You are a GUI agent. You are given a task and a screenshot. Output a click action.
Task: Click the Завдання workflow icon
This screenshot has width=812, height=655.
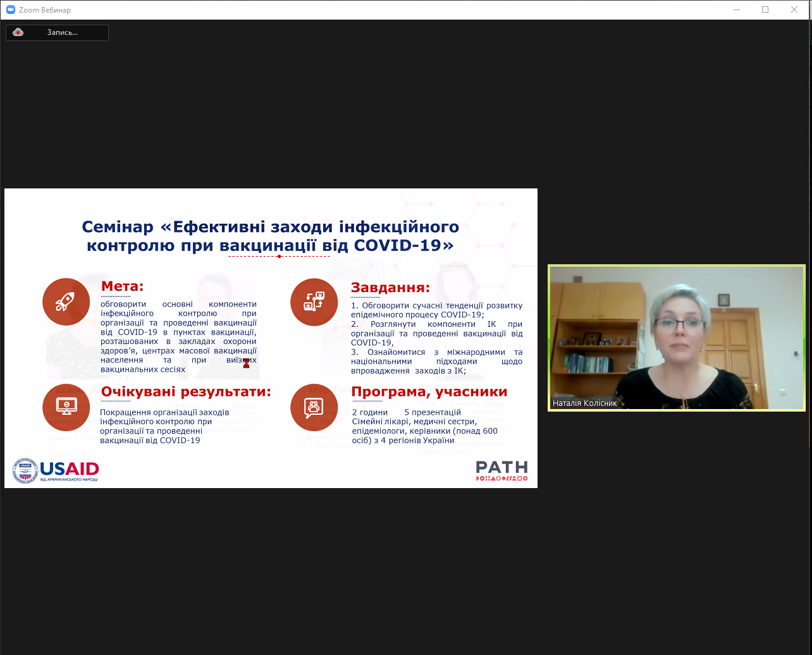[x=314, y=302]
